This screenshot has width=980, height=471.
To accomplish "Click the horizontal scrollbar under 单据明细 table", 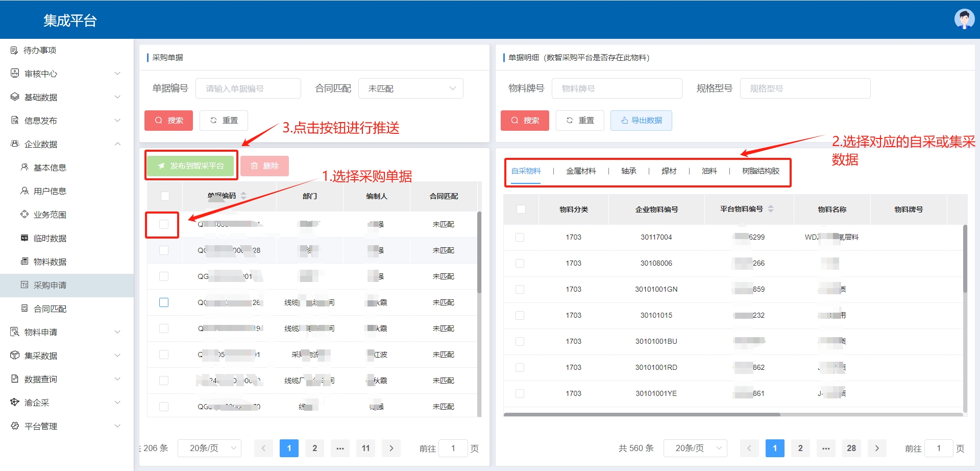I will click(x=642, y=414).
